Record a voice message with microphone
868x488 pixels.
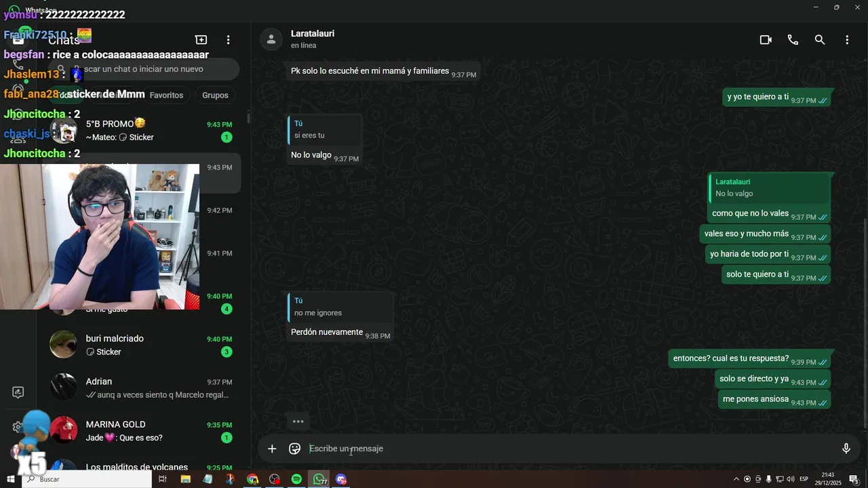click(846, 449)
